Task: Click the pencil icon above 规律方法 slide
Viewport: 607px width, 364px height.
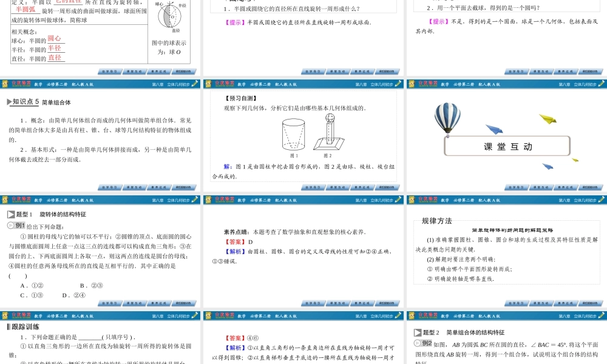Action: pos(601,200)
